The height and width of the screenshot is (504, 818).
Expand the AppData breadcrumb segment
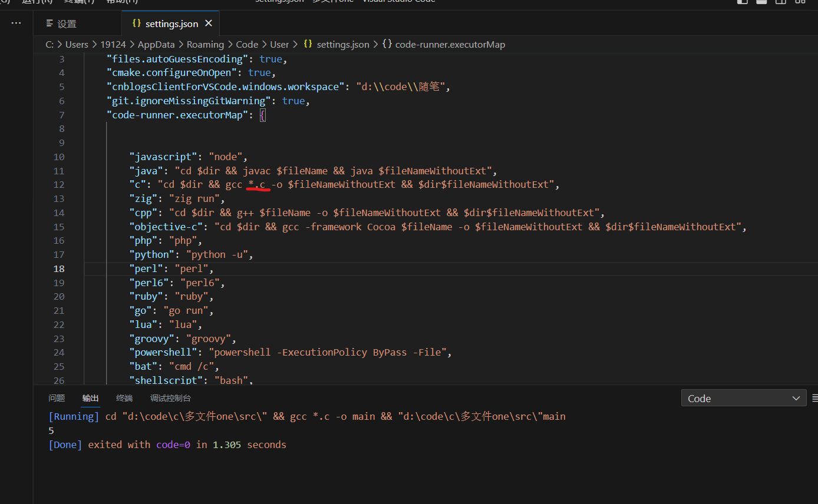click(156, 45)
